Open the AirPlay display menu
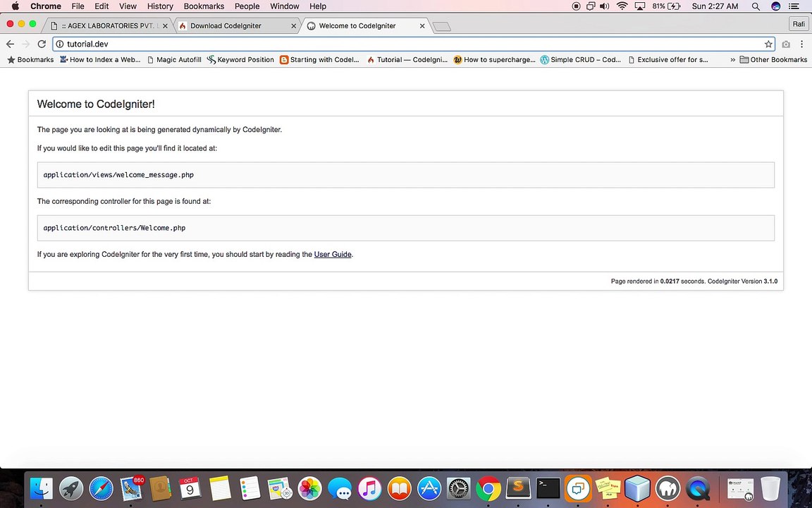 click(x=640, y=6)
